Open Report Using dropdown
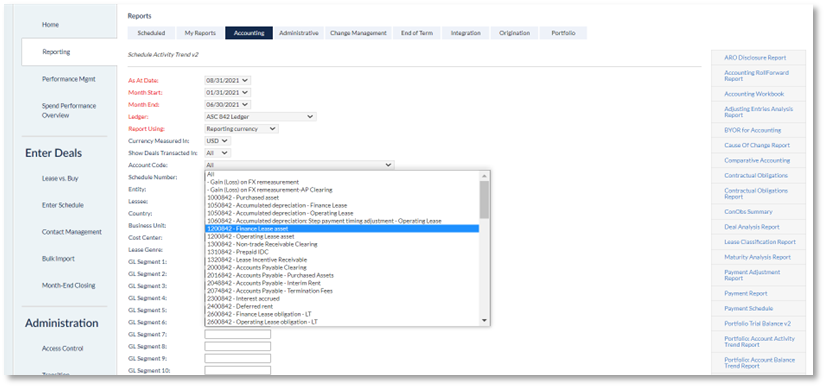 click(x=242, y=128)
